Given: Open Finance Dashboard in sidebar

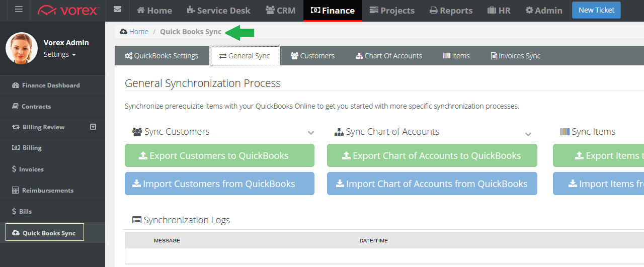Looking at the screenshot, I should 50,85.
